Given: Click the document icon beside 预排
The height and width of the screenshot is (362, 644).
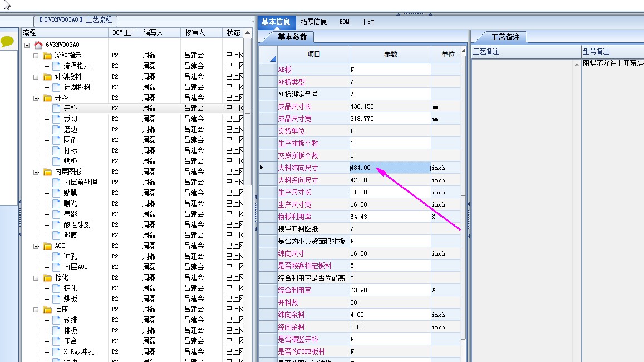Looking at the screenshot, I should 56,320.
